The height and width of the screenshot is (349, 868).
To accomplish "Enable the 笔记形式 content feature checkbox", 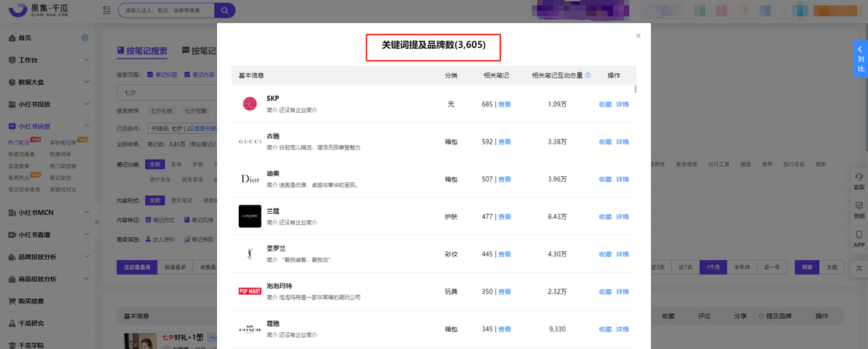I will (150, 220).
